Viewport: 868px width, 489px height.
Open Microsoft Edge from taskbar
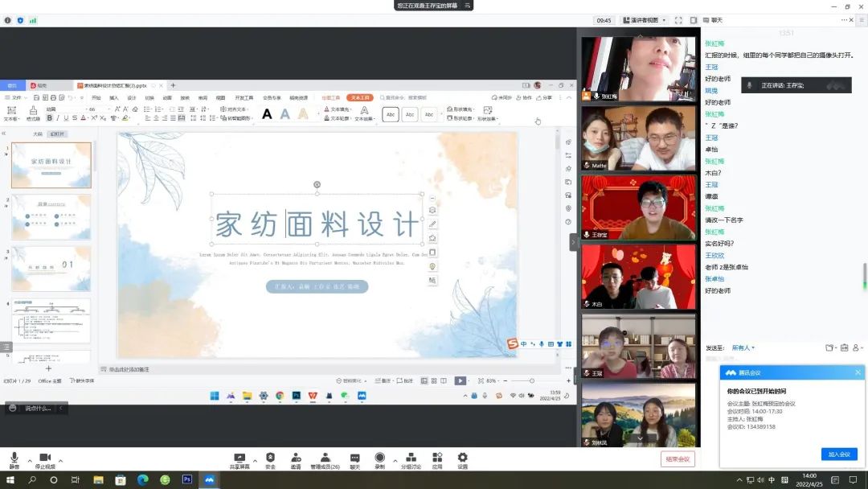point(143,479)
